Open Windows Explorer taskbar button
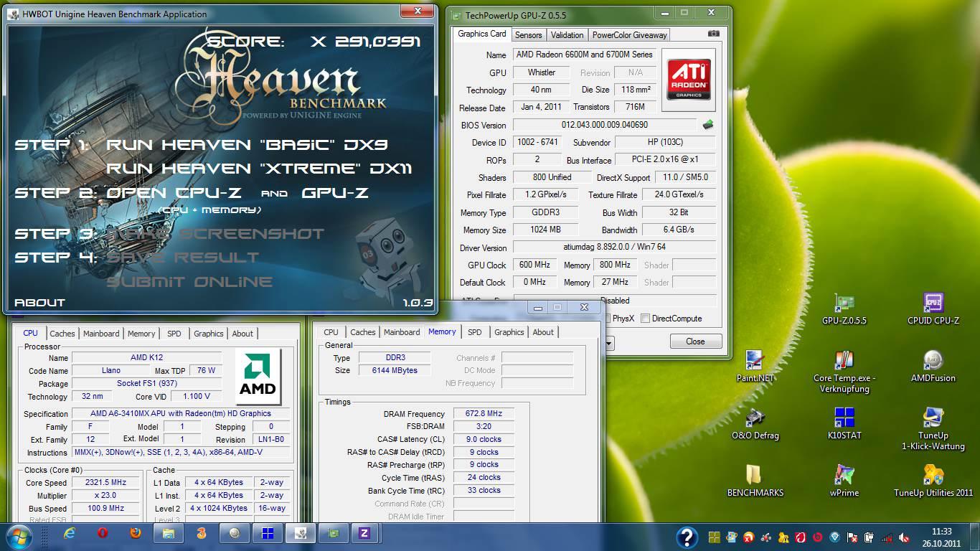 [x=169, y=533]
